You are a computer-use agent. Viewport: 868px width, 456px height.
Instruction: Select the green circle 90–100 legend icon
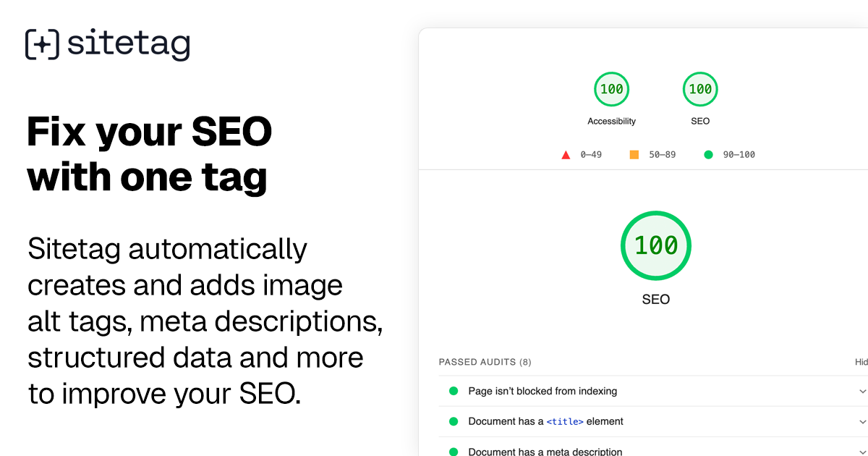(708, 154)
